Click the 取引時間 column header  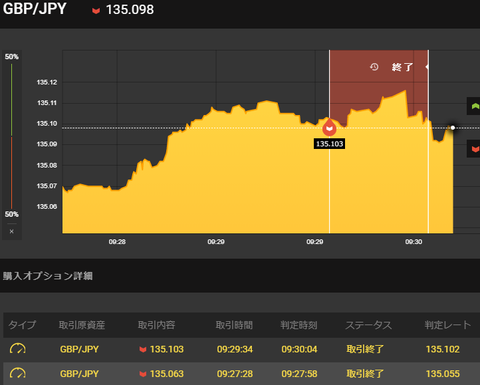(x=234, y=325)
